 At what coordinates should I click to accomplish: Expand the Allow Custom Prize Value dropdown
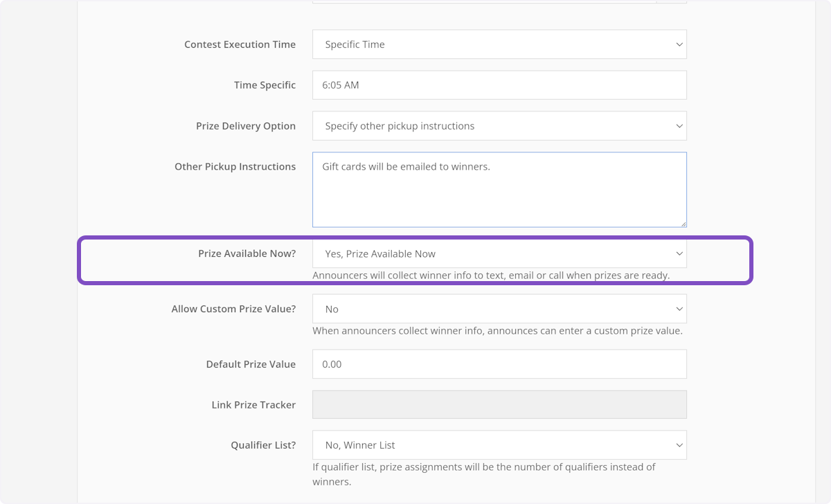[499, 309]
